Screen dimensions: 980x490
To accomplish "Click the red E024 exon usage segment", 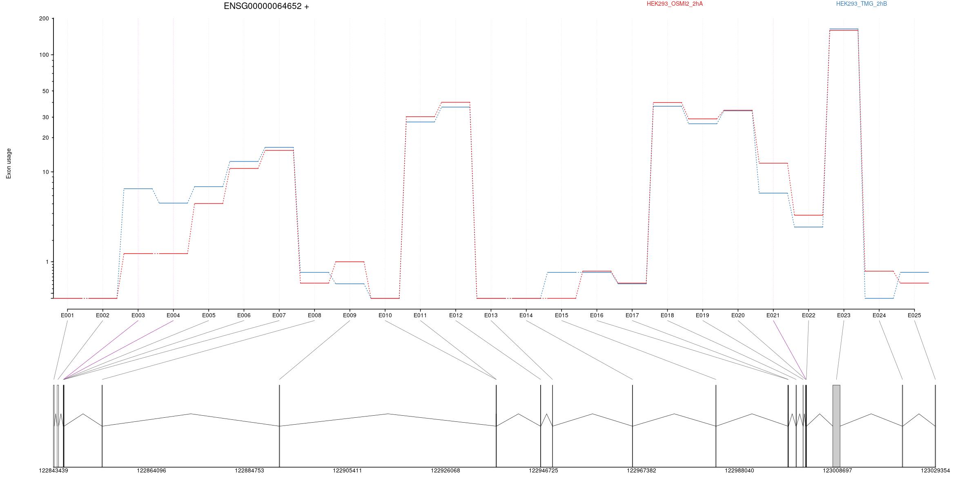I will point(879,271).
